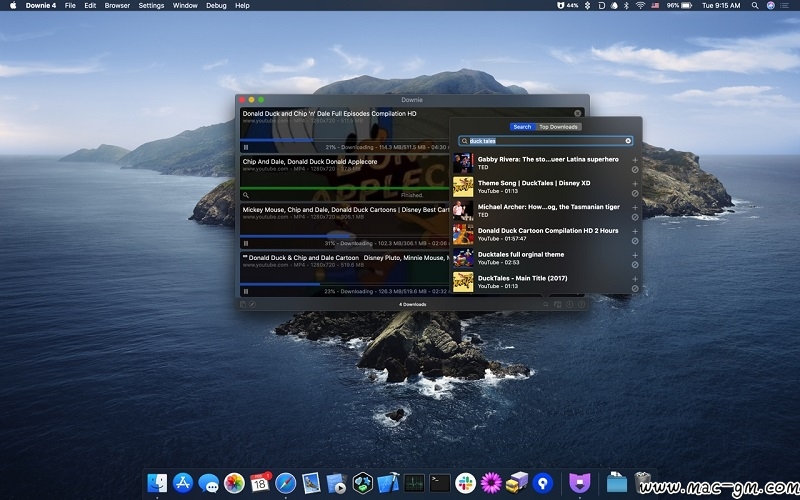Add Ducktales full orginal theme with its plus icon

pyautogui.click(x=635, y=255)
